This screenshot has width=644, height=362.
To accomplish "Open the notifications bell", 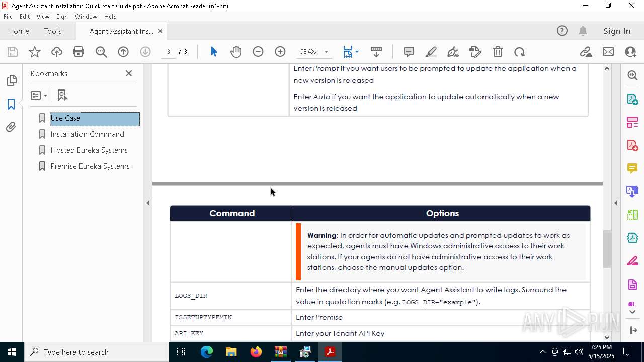I will [583, 31].
